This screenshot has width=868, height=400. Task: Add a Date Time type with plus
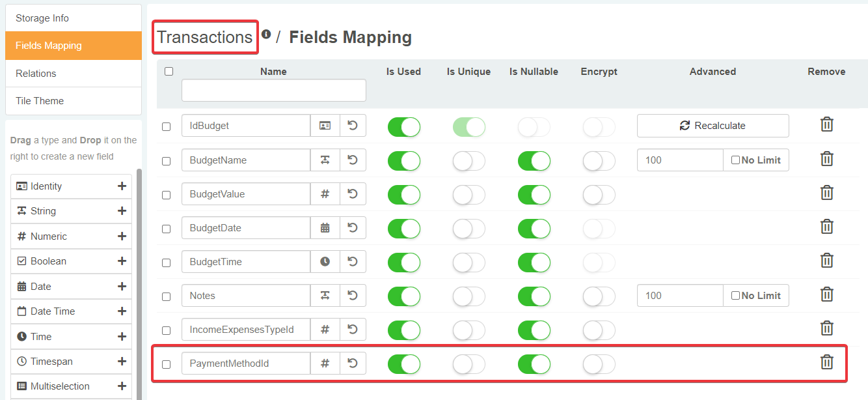click(122, 311)
